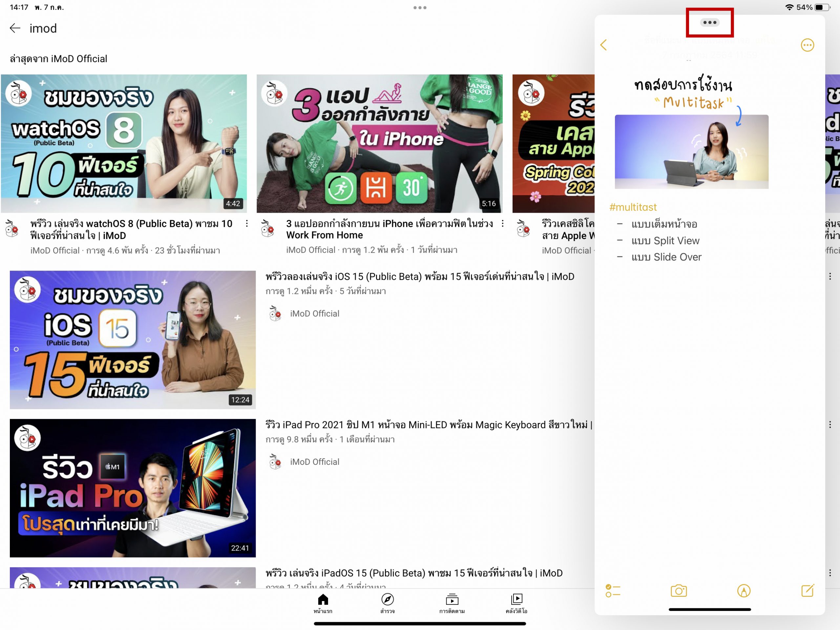
Task: Switch to the Home tab in YouTube
Action: [x=323, y=603]
